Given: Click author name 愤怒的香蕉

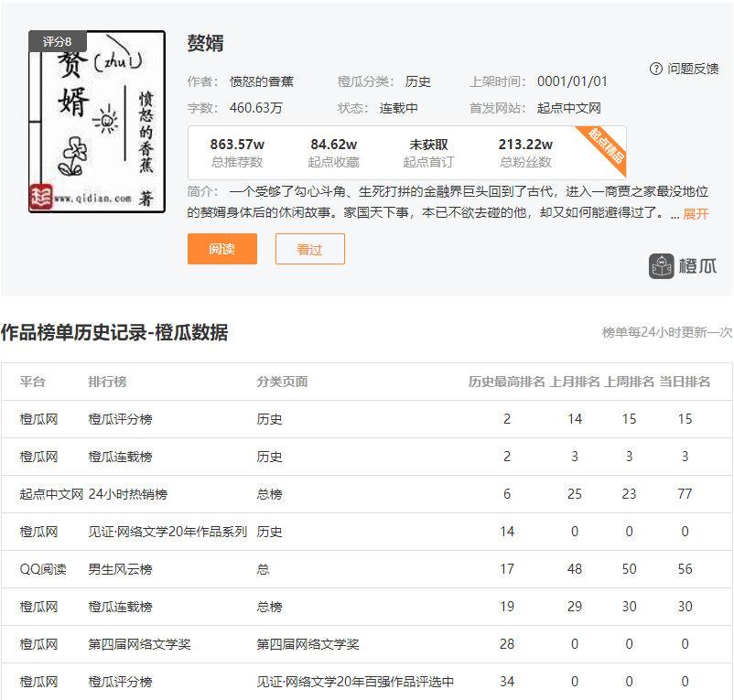Looking at the screenshot, I should [262, 81].
